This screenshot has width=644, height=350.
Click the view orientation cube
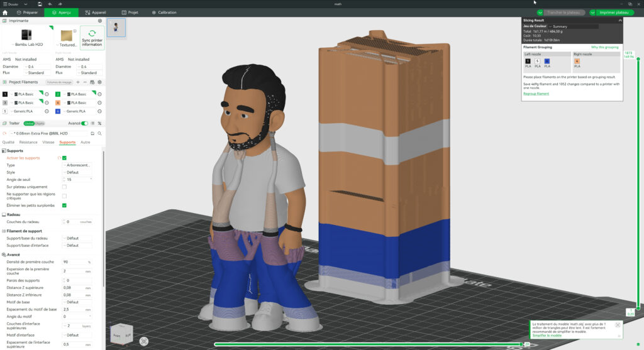pyautogui.click(x=121, y=335)
